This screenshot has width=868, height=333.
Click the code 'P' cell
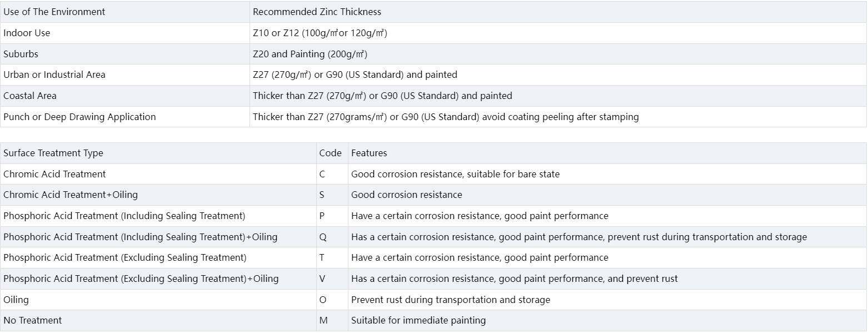tap(322, 216)
